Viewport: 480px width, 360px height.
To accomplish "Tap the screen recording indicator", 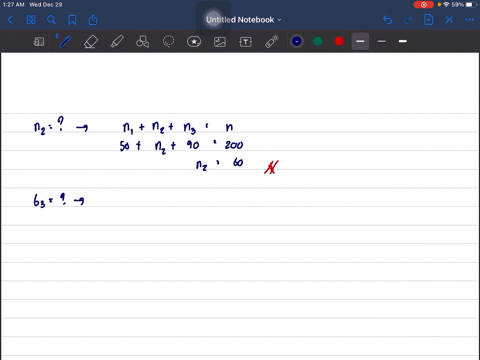I will coord(424,5).
